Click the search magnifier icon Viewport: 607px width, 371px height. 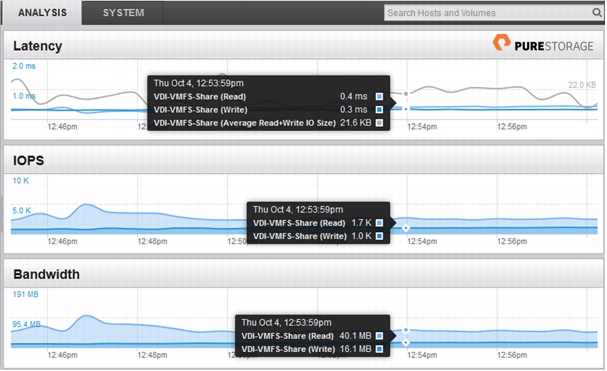pos(597,13)
